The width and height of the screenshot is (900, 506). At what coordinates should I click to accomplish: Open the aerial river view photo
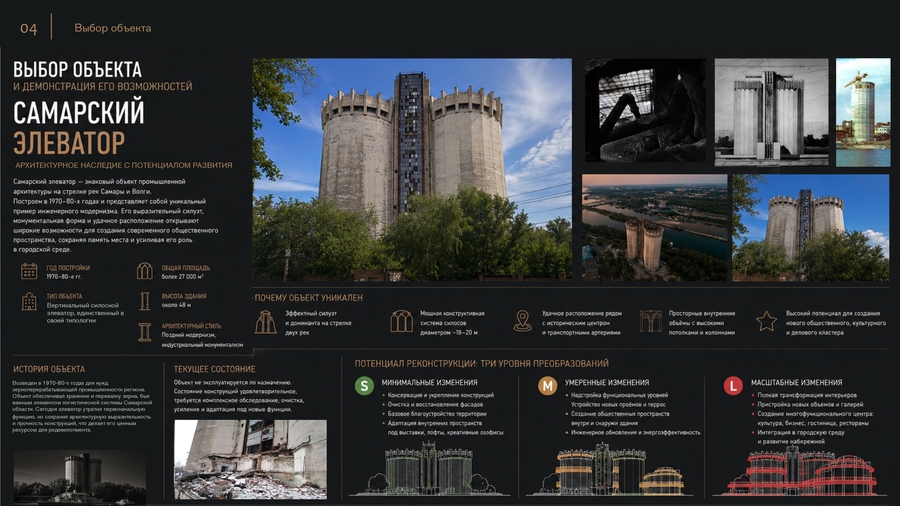(655, 228)
